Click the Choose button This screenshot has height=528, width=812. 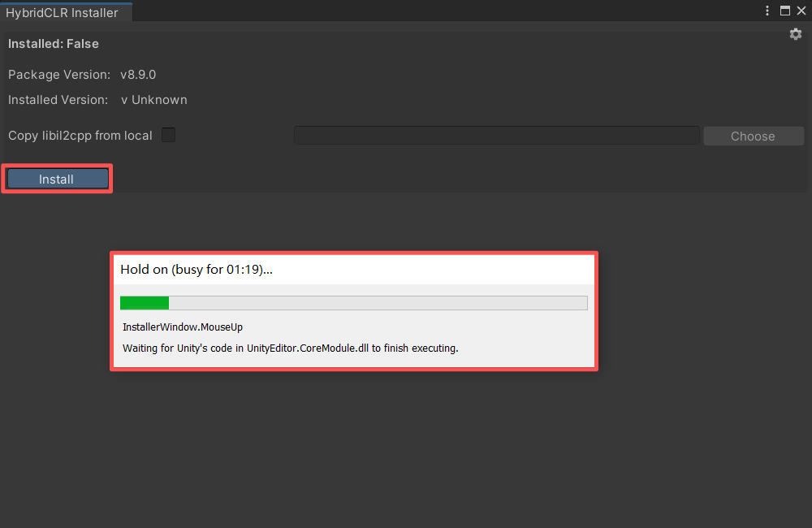(x=753, y=136)
